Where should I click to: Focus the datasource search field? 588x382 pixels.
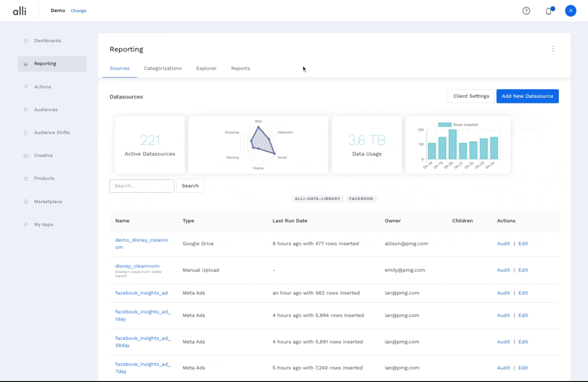coord(142,186)
